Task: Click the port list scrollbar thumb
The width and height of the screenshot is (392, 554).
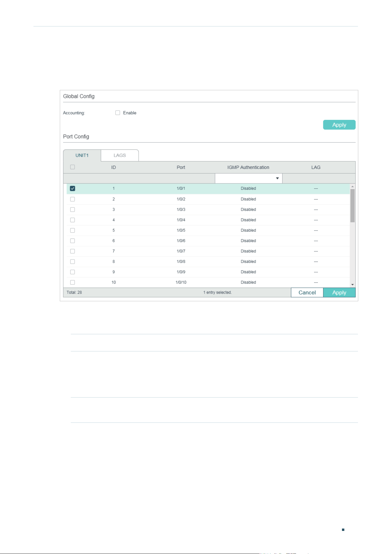Action: pos(352,206)
